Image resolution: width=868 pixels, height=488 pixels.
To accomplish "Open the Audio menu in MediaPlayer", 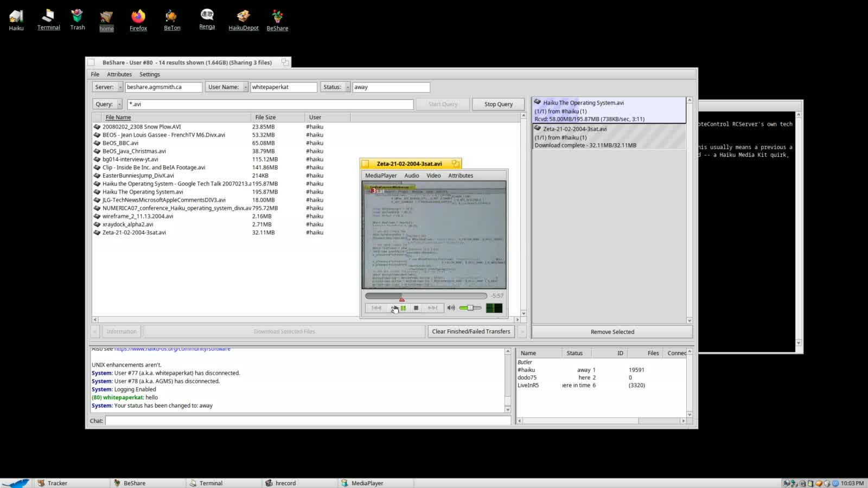I will pyautogui.click(x=412, y=176).
